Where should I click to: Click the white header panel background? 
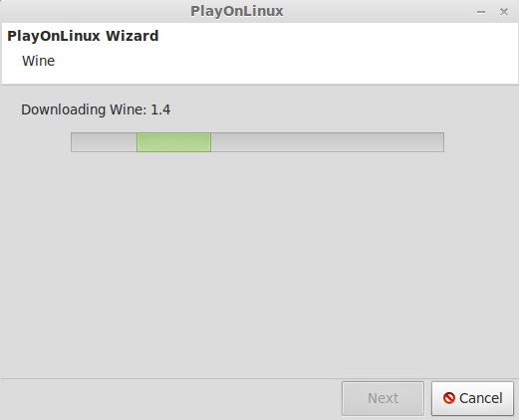point(332,53)
